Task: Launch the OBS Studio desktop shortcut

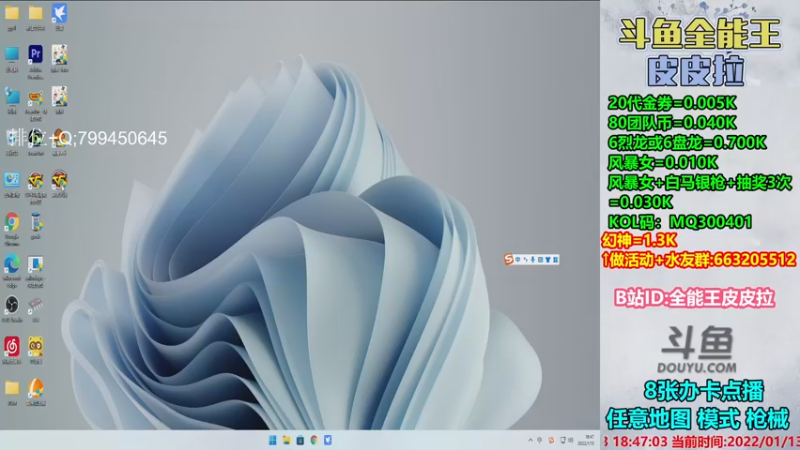Action: click(12, 305)
